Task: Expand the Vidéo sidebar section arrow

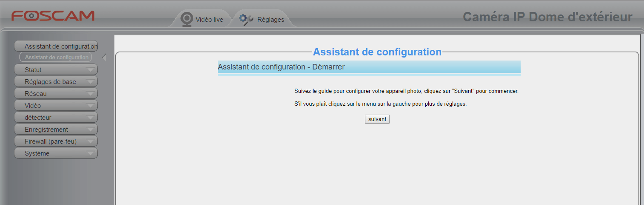Action: 90,106
